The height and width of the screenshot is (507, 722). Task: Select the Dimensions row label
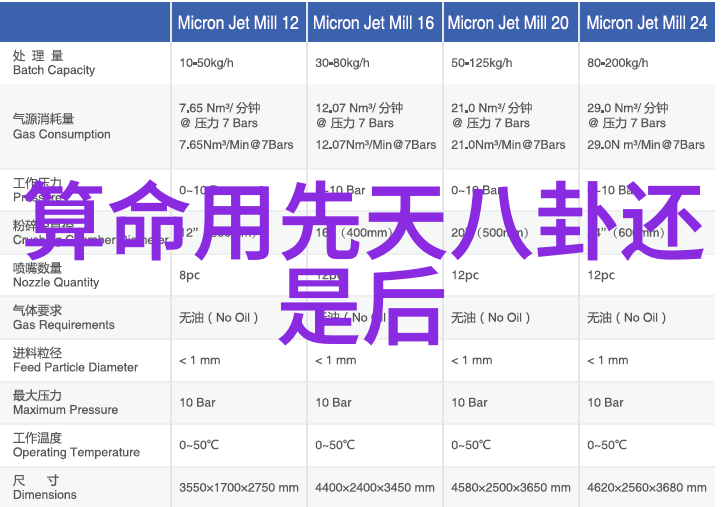tap(45, 487)
